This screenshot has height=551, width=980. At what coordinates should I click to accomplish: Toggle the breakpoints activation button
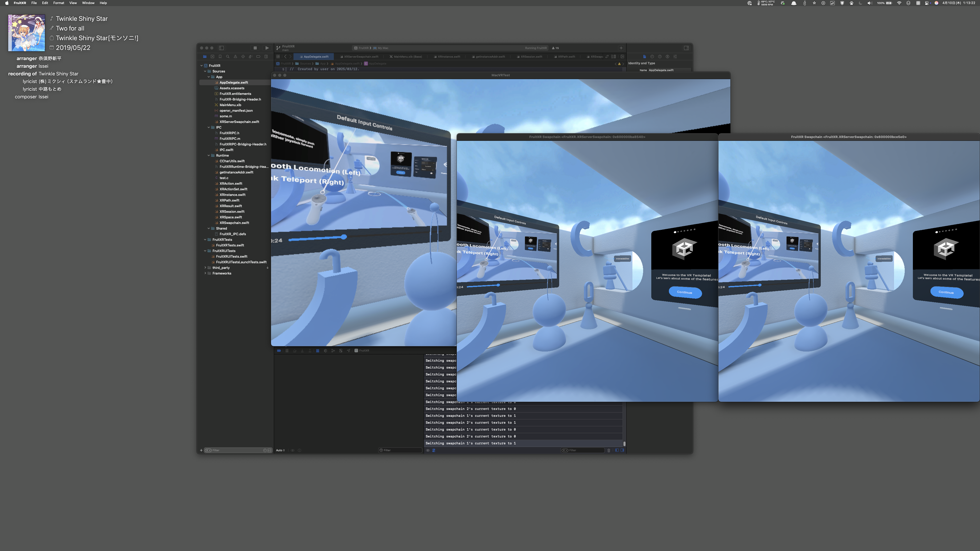point(279,350)
